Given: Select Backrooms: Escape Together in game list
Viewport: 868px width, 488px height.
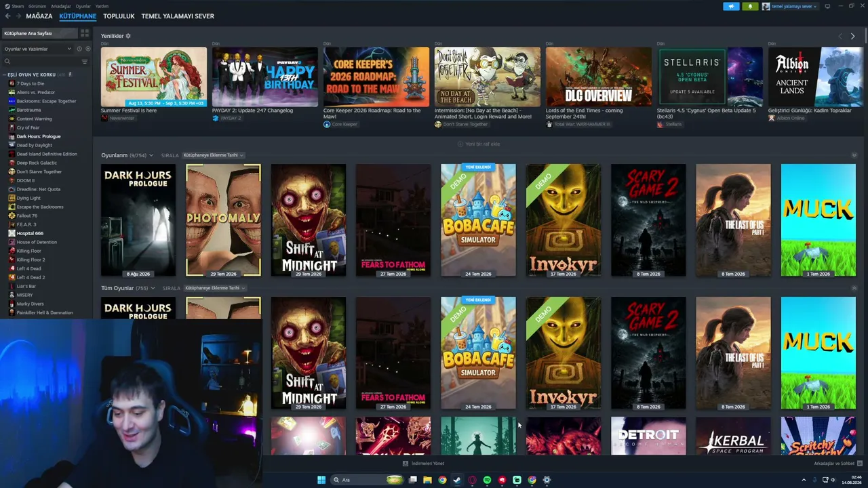Looking at the screenshot, I should point(46,101).
